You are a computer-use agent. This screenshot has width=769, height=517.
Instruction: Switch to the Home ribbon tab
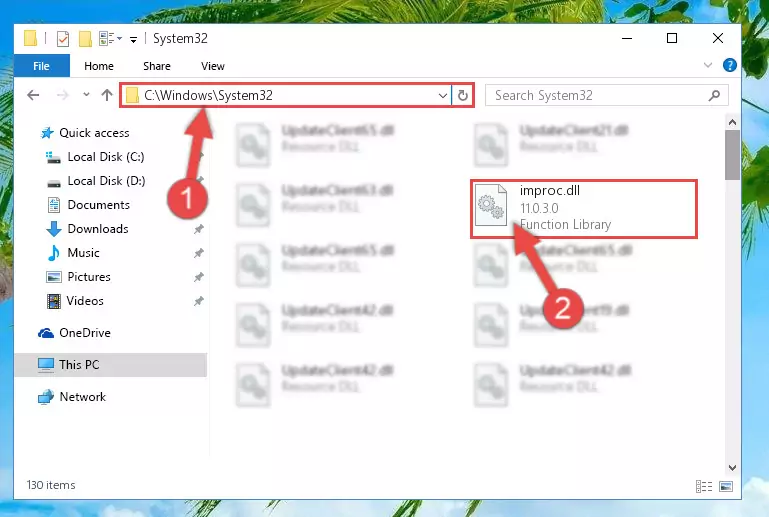coord(99,66)
